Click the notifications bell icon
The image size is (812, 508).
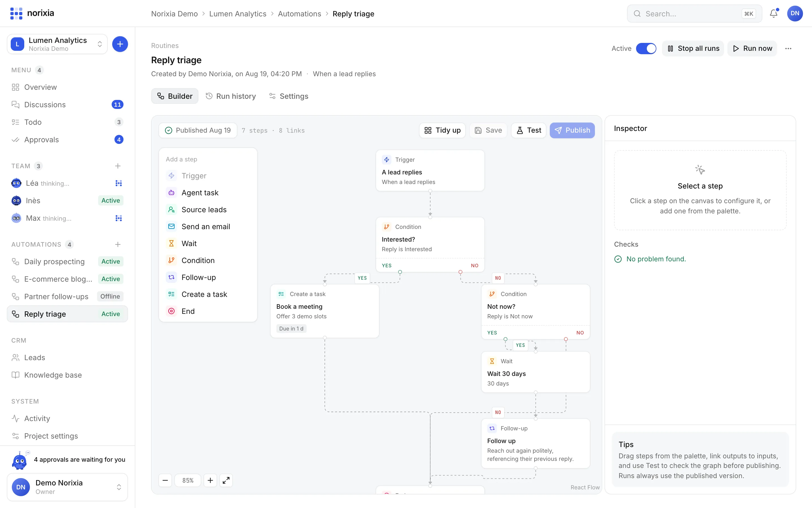tap(773, 14)
